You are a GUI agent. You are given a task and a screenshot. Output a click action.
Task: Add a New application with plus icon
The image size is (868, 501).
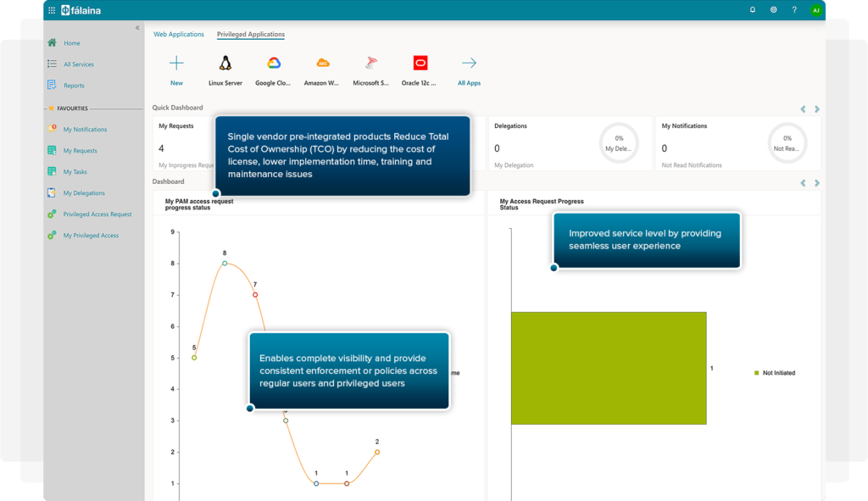point(176,63)
